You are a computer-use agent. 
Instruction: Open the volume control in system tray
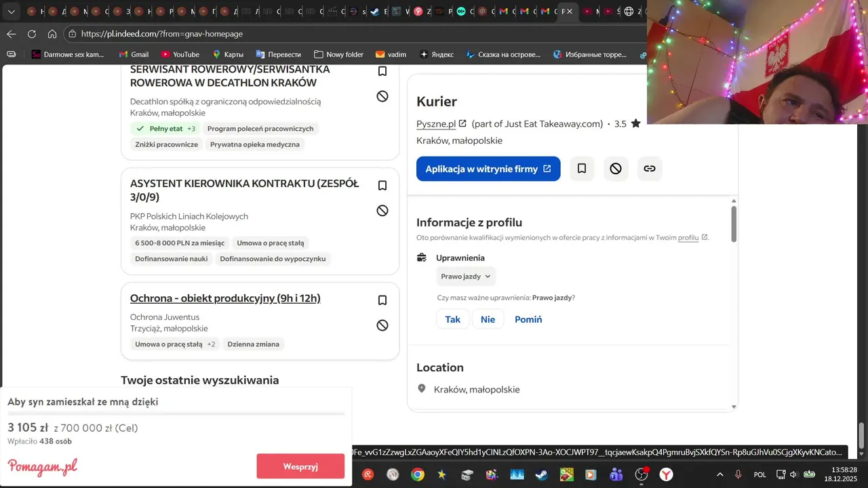[x=793, y=474]
